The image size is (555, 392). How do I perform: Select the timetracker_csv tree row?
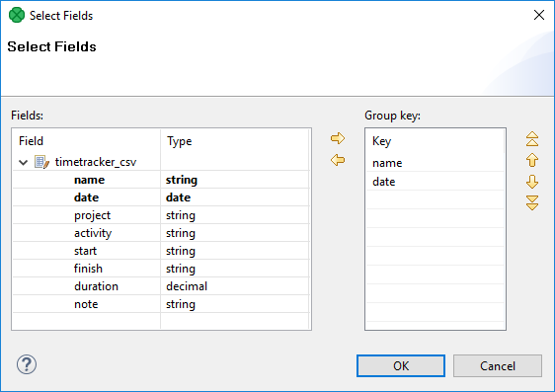161,162
